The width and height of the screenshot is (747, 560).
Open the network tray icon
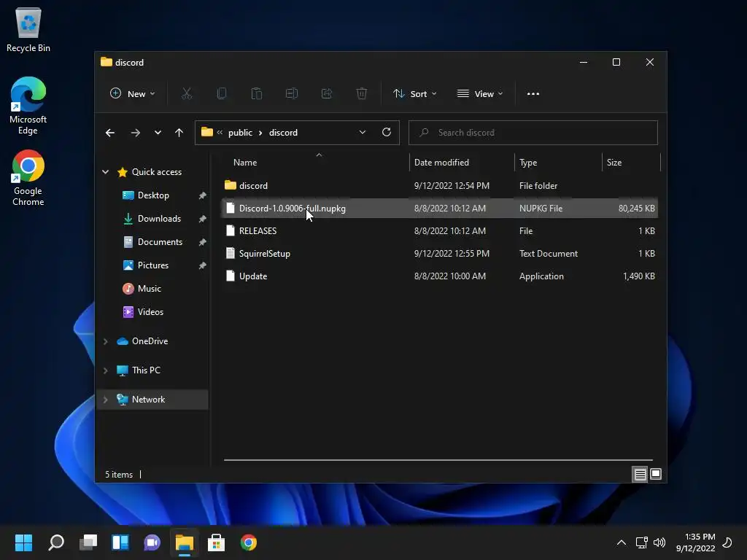pos(642,542)
